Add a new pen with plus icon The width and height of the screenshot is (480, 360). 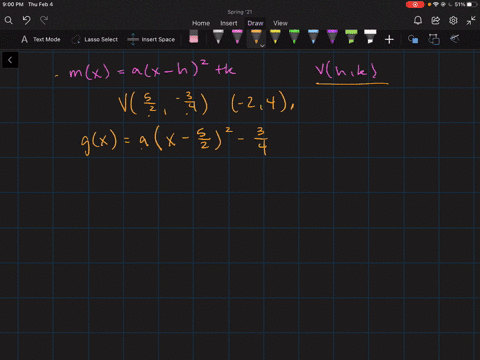[x=389, y=40]
